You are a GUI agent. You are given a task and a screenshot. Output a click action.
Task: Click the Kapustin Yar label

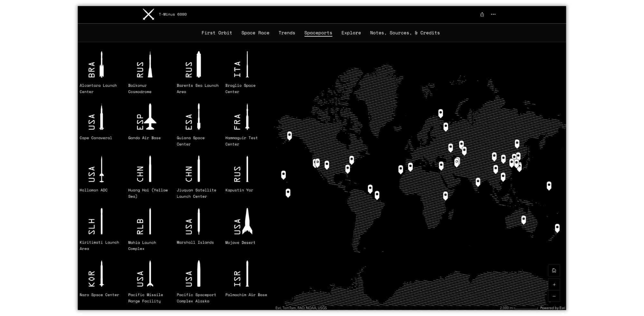239,190
